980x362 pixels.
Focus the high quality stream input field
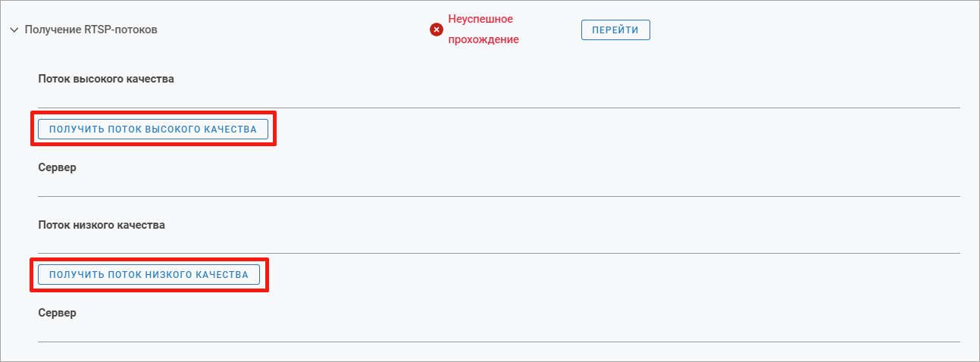click(499, 97)
